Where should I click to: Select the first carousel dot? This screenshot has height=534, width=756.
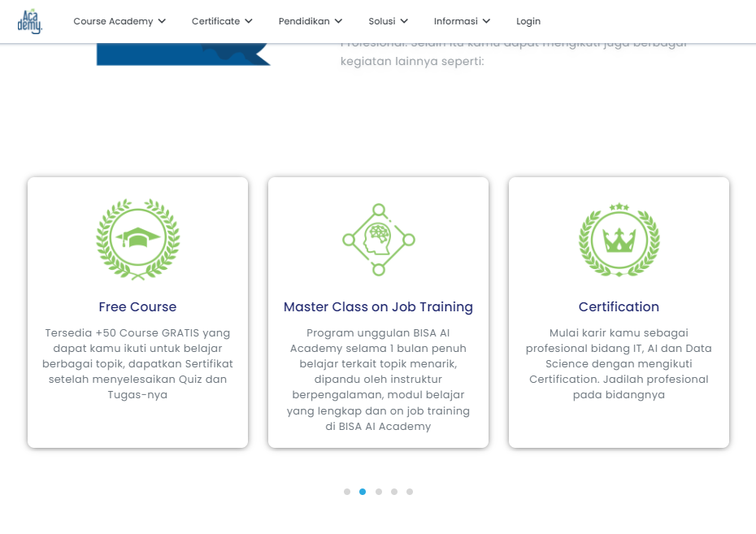point(347,492)
